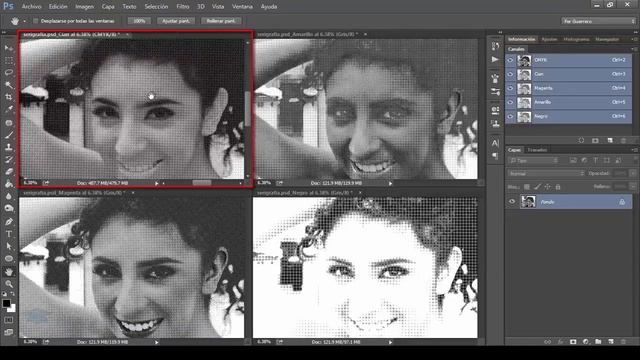
Task: Toggle visibility of Fondo layer
Action: [x=512, y=202]
